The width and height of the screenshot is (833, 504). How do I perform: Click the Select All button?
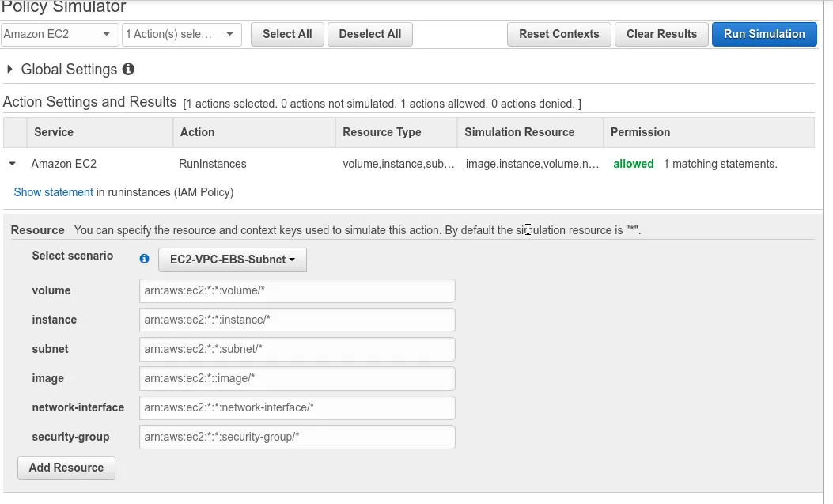(287, 34)
